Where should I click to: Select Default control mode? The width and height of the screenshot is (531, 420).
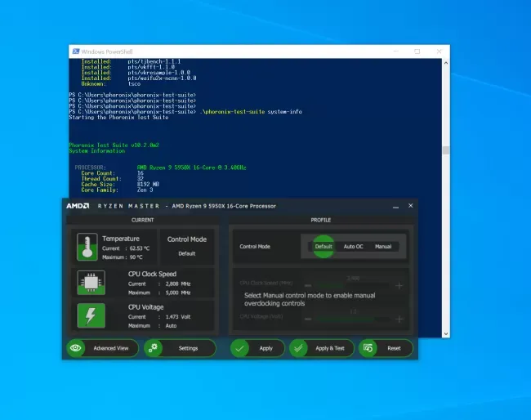coord(324,247)
